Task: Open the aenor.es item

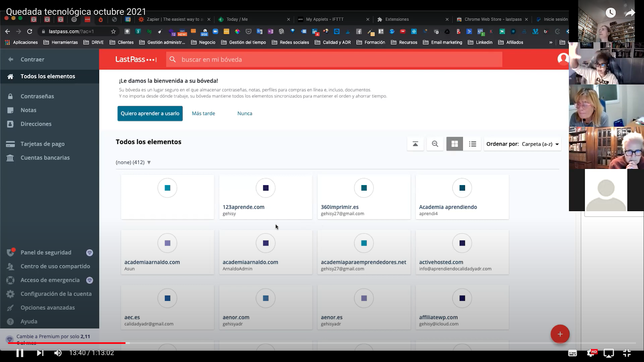Action: (364, 307)
